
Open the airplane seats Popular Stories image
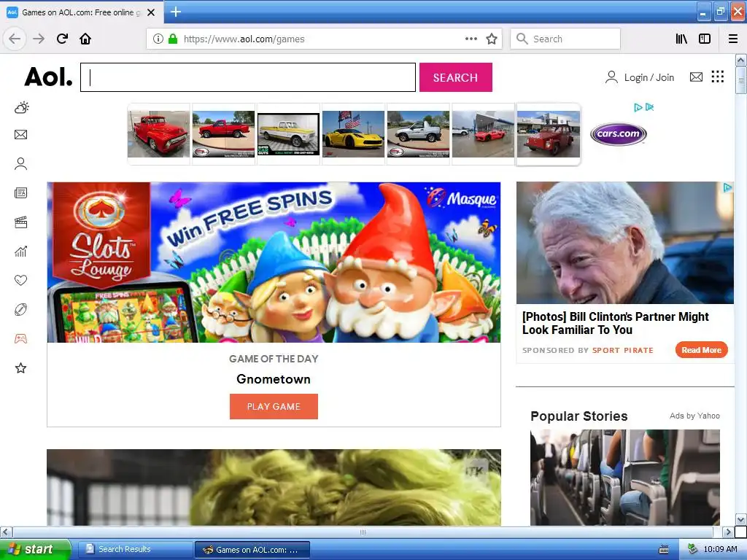[625, 478]
